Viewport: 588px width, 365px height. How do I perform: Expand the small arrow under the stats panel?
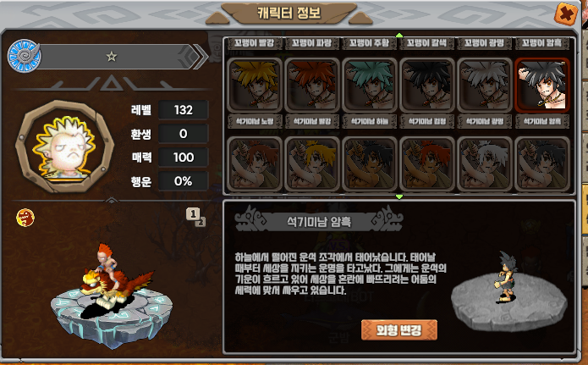(x=112, y=201)
